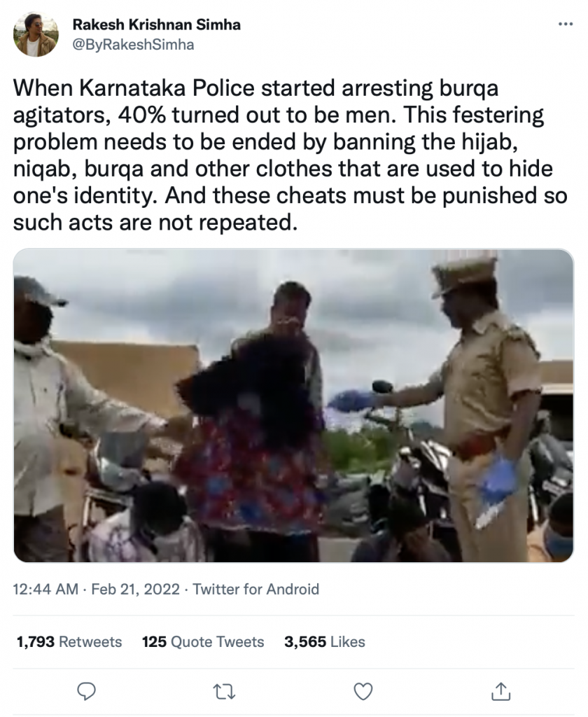Click the retweet arrows icon

click(225, 692)
